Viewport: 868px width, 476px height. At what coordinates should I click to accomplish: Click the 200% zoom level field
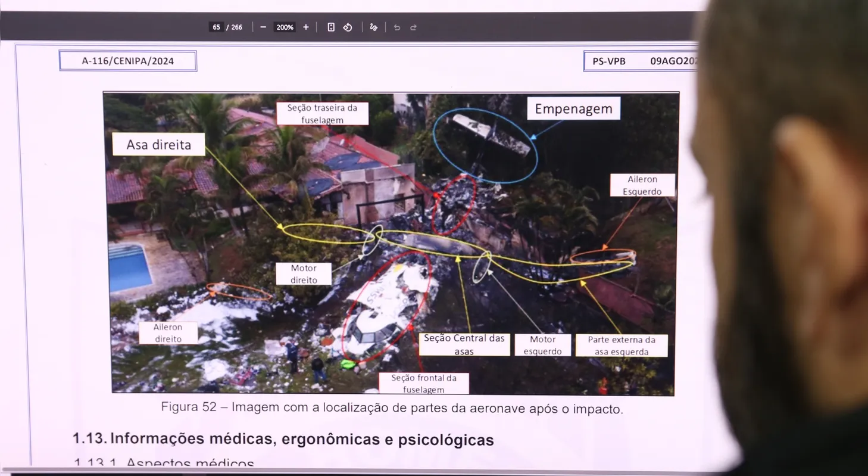tap(285, 27)
